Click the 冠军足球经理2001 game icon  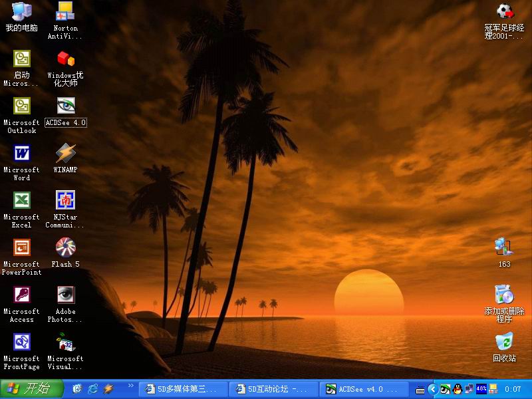(504, 12)
